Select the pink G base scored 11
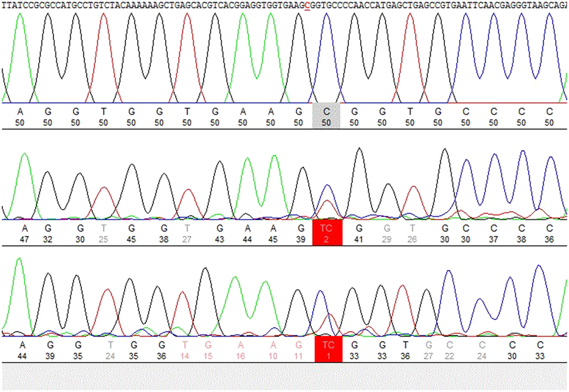 (298, 350)
